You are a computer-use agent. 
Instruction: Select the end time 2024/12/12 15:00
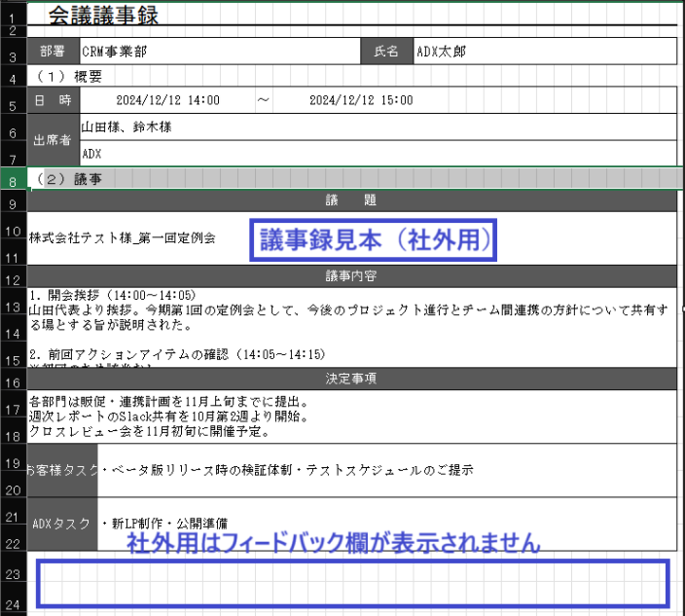(360, 100)
